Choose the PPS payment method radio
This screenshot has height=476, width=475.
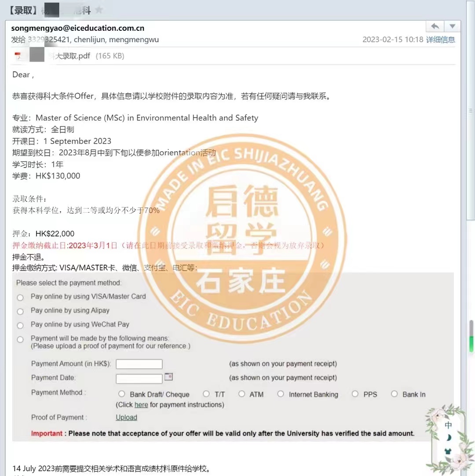[x=355, y=394]
